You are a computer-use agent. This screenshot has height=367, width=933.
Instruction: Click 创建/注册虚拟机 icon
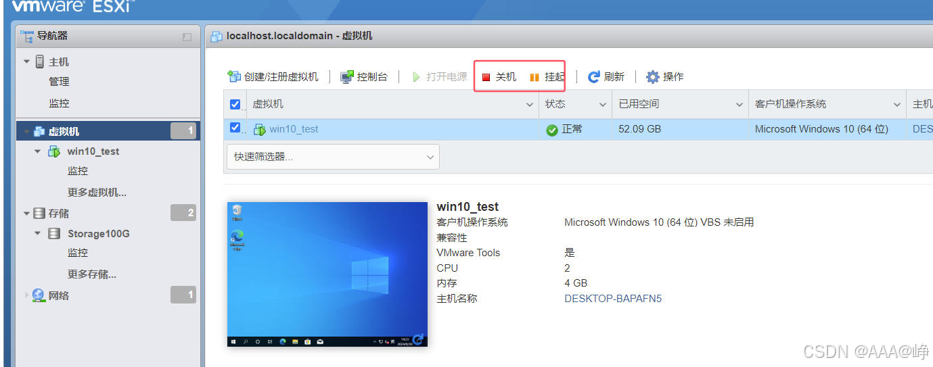(234, 77)
